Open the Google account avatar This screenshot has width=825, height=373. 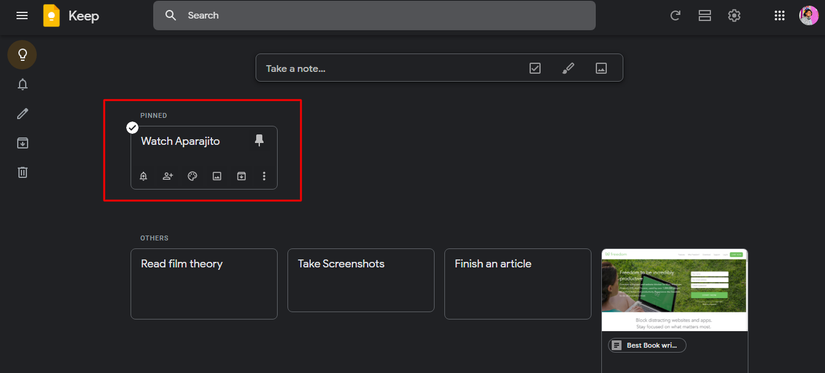809,16
